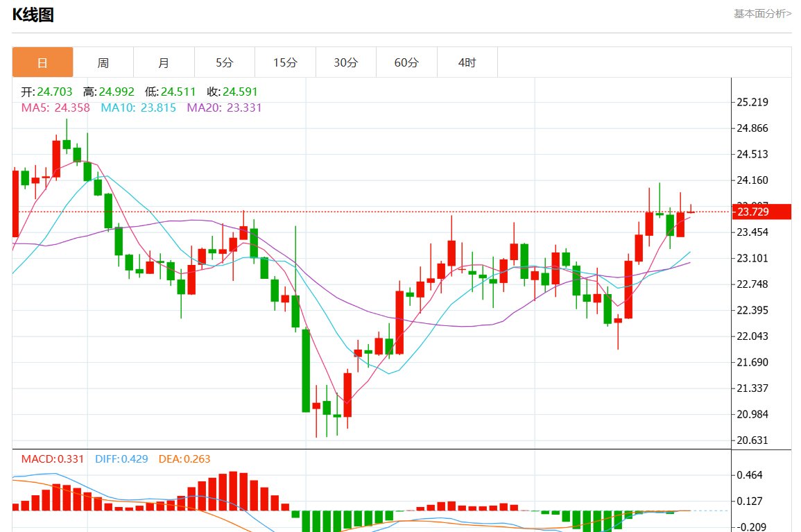Click the MA10: 23.815 label
Image resolution: width=801 pixels, height=532 pixels.
point(139,108)
